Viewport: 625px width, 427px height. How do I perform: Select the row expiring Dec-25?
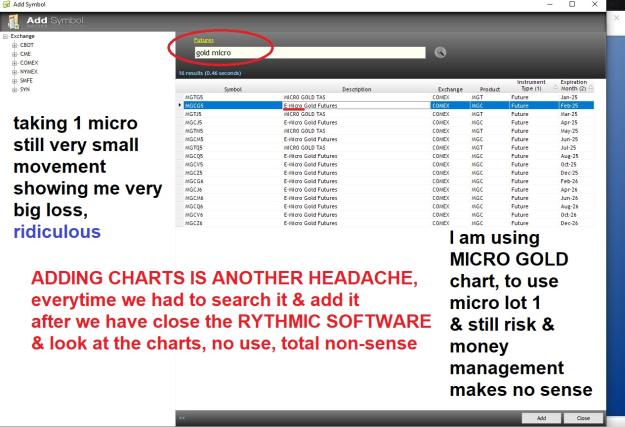point(385,173)
